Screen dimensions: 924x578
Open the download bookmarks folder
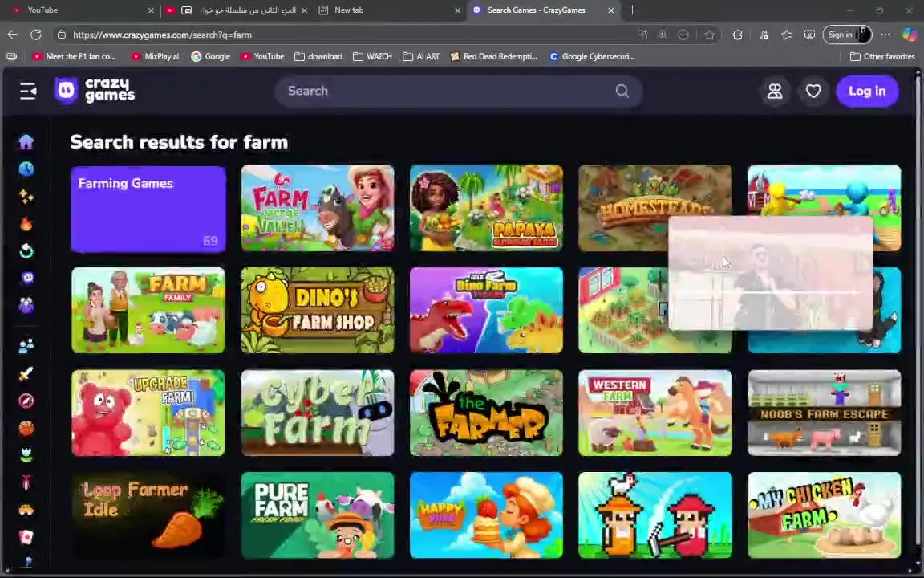tap(318, 57)
